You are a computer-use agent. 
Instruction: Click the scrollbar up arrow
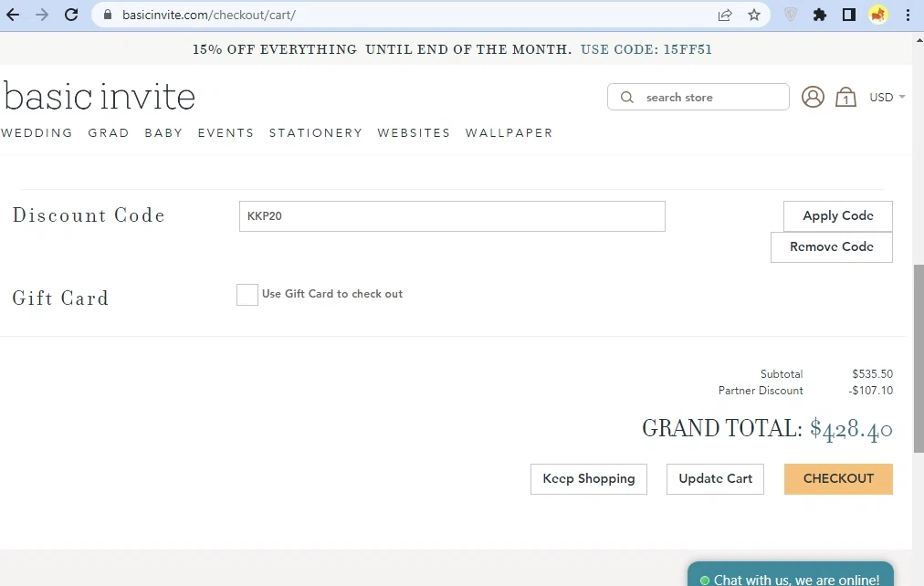[919, 40]
